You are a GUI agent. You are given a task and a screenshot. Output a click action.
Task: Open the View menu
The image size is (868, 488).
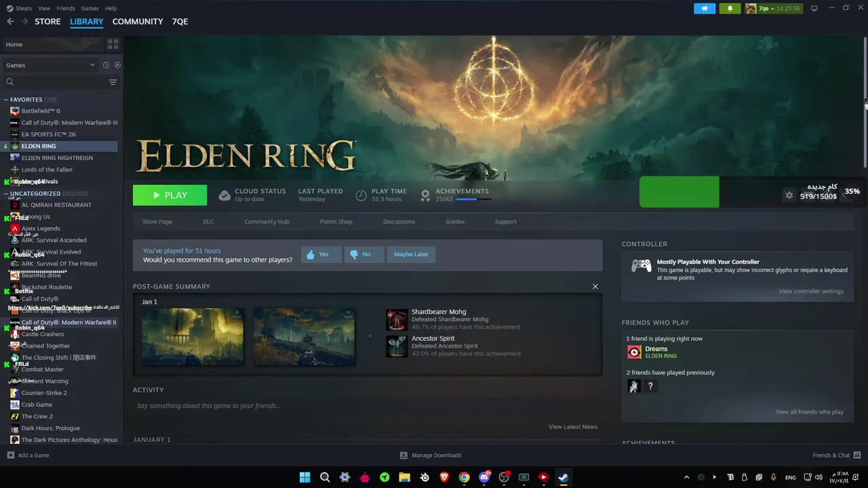pyautogui.click(x=44, y=8)
